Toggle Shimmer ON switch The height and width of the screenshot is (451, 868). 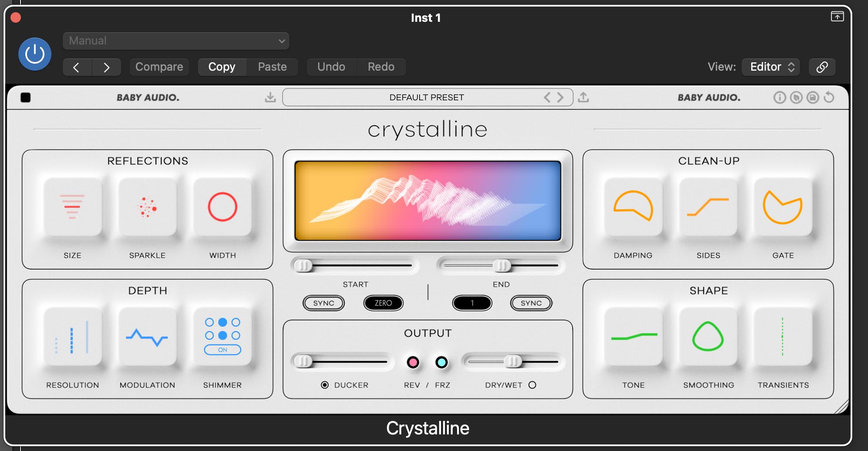222,350
